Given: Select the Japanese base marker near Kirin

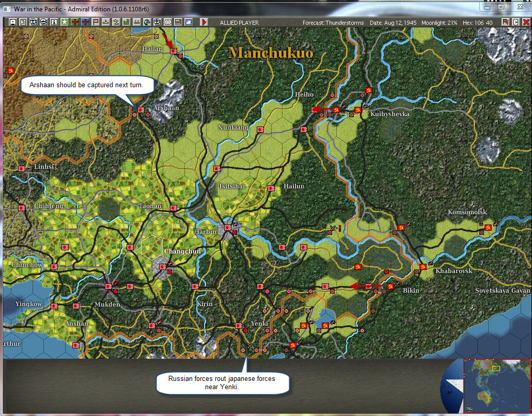Looking at the screenshot, I should click(x=195, y=286).
